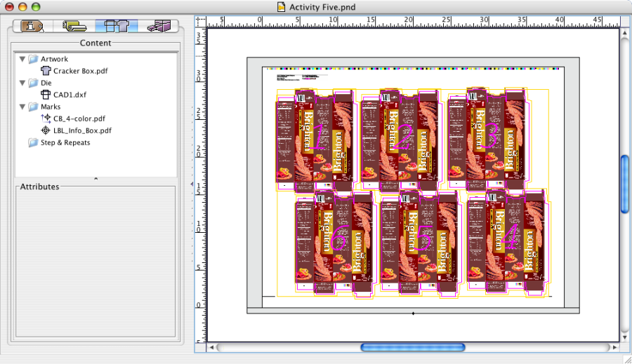This screenshot has height=364, width=632.
Task: Click the horizontal scrollbar right arrow
Action: click(x=614, y=347)
